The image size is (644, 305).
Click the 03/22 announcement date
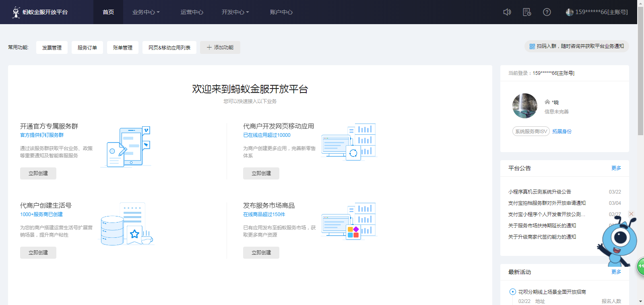(x=615, y=192)
